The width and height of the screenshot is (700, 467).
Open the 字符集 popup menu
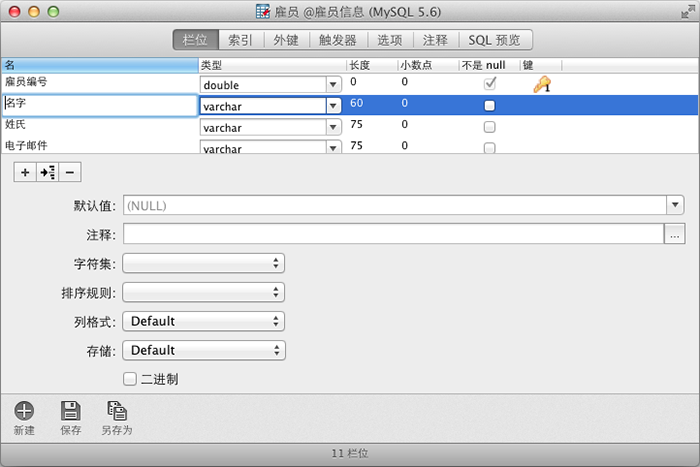click(204, 263)
